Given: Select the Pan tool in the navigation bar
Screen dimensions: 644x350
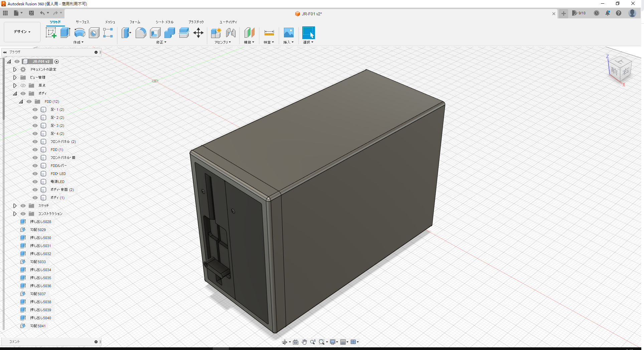Looking at the screenshot, I should [304, 342].
